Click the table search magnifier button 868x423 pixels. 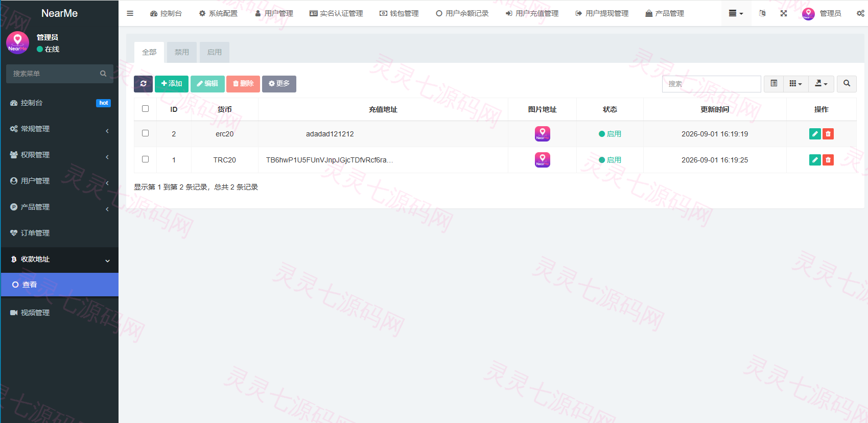pyautogui.click(x=847, y=84)
